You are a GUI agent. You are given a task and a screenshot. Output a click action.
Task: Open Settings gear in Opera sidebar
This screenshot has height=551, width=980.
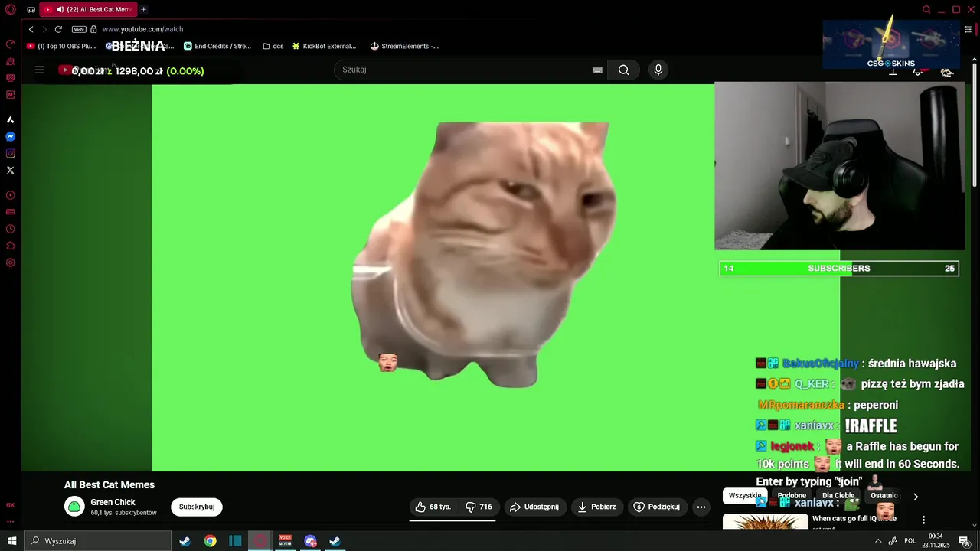point(11,262)
